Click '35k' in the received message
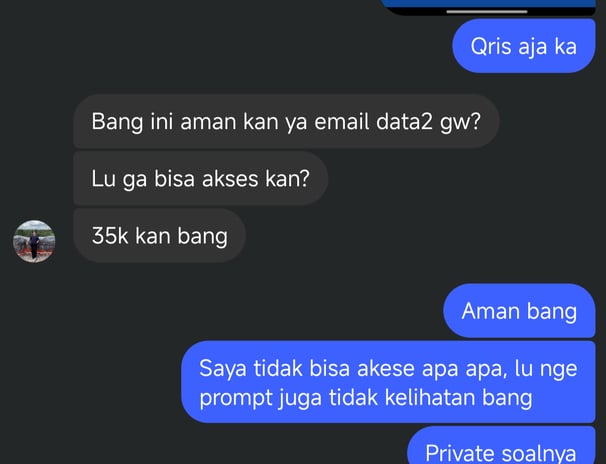Image resolution: width=606 pixels, height=464 pixels. coord(110,235)
